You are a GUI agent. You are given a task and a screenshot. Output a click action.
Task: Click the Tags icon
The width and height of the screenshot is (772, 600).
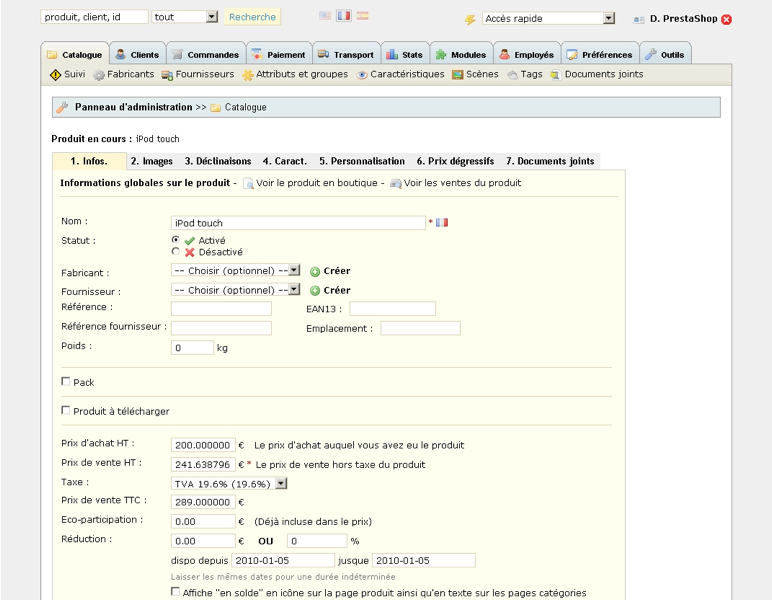click(513, 75)
